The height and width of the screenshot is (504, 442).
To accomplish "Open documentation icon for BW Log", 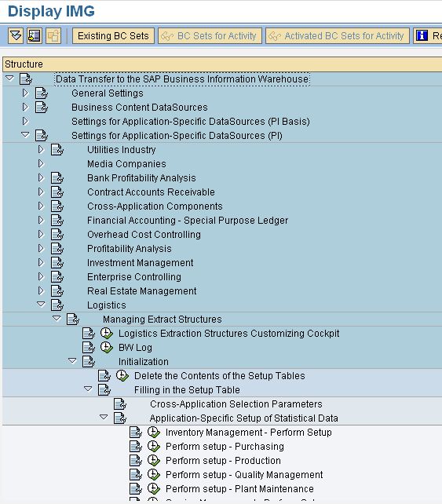I will coord(89,348).
